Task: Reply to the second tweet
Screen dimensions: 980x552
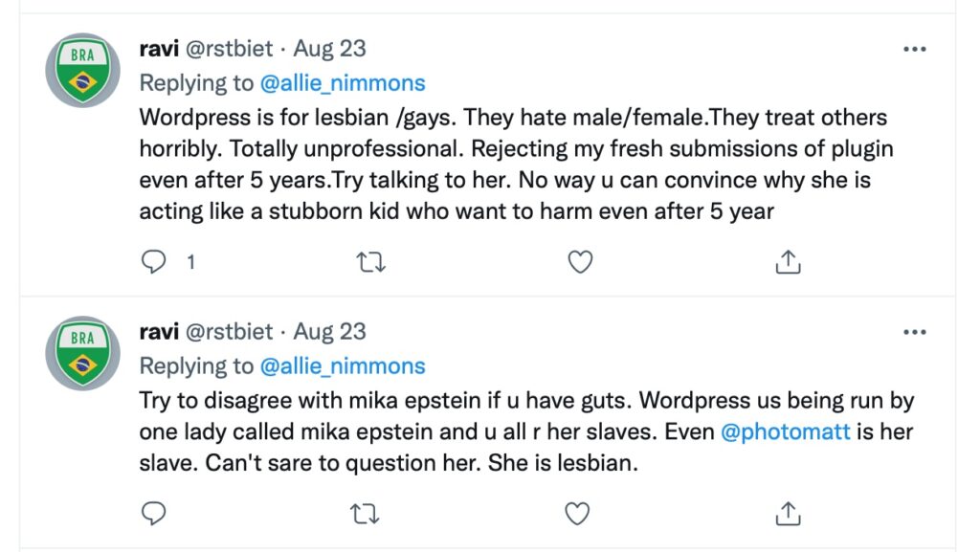Action: [x=154, y=514]
